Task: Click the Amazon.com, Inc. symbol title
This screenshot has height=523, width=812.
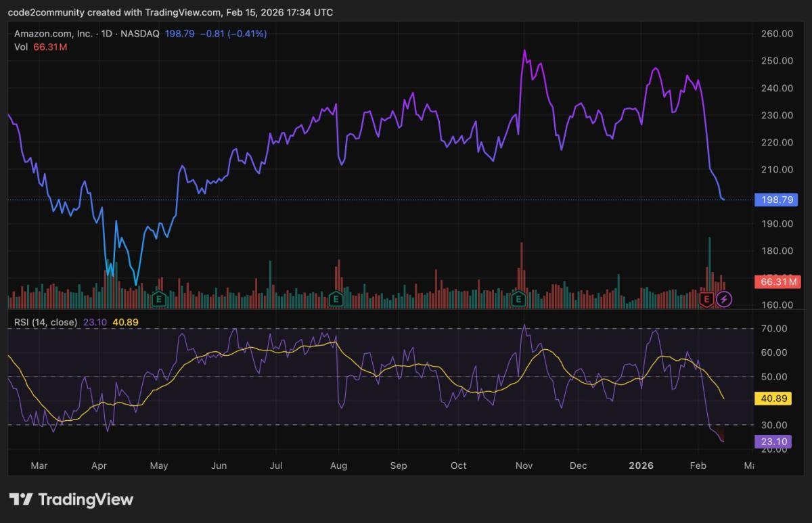Action: (x=55, y=33)
